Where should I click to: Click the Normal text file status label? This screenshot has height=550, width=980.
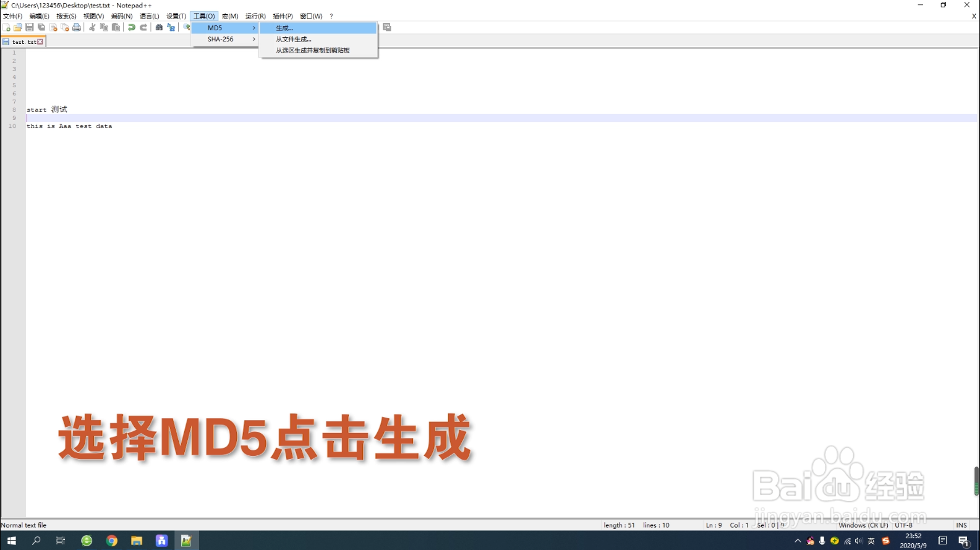tap(23, 525)
